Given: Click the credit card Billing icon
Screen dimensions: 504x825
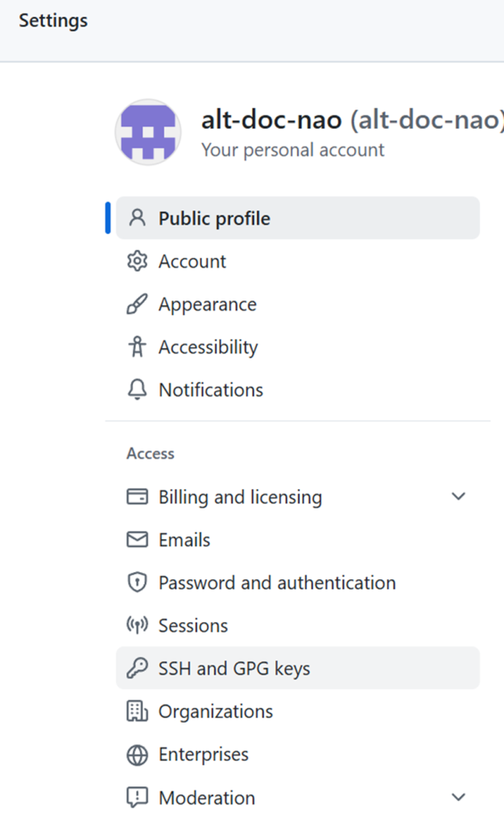Looking at the screenshot, I should tap(137, 496).
